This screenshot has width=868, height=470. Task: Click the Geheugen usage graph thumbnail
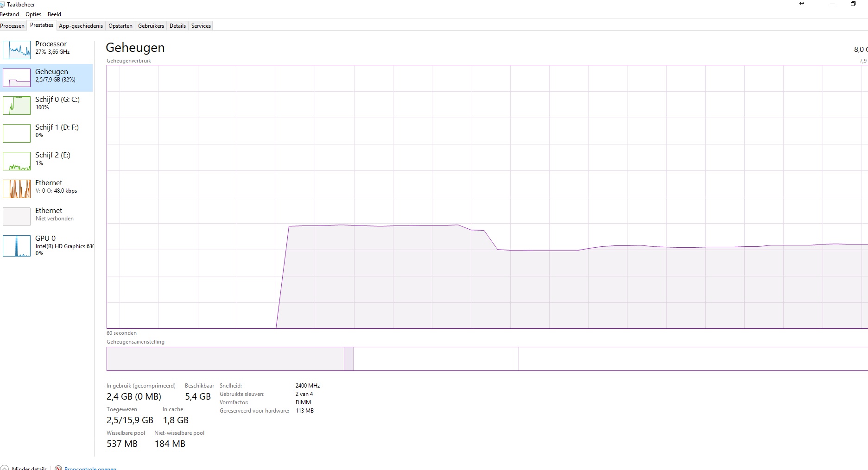[x=17, y=78]
